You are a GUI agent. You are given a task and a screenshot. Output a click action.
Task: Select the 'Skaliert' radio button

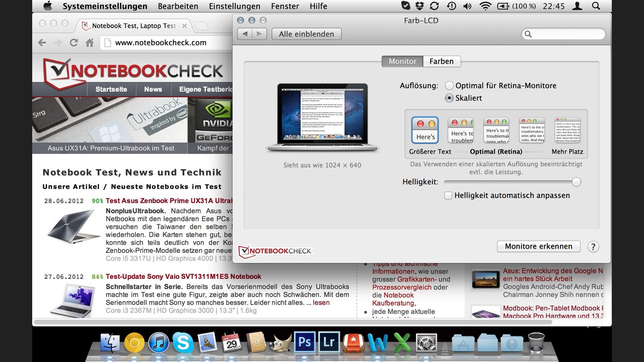[x=449, y=98]
